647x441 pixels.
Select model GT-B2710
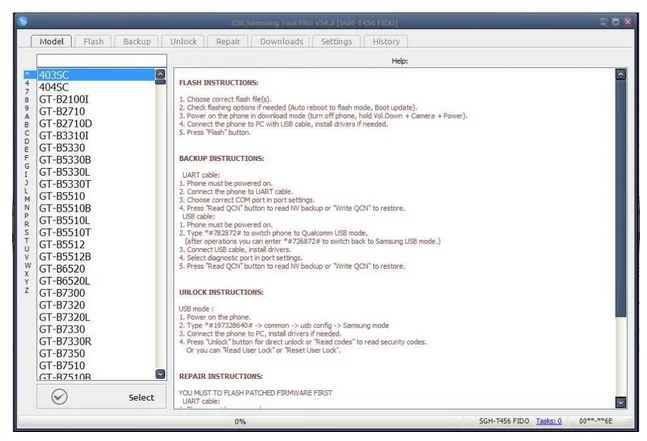point(97,111)
